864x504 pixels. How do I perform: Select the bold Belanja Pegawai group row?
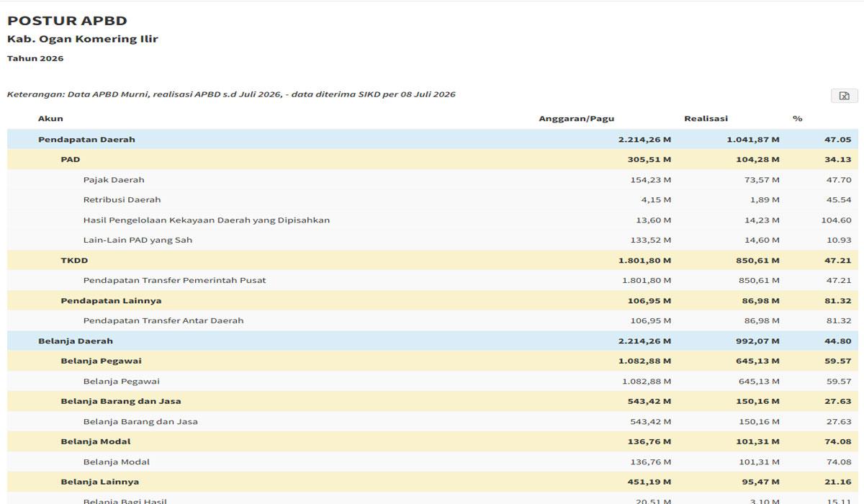[433, 361]
